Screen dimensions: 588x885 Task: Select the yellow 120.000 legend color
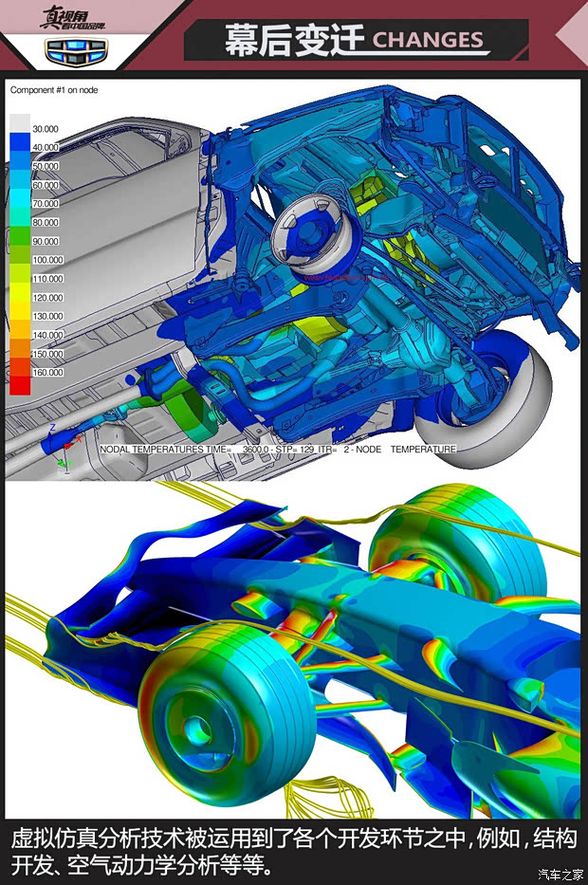19,292
